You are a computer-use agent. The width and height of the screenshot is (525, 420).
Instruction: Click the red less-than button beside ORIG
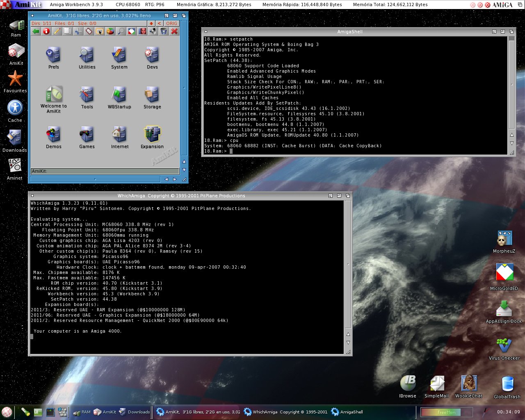159,23
